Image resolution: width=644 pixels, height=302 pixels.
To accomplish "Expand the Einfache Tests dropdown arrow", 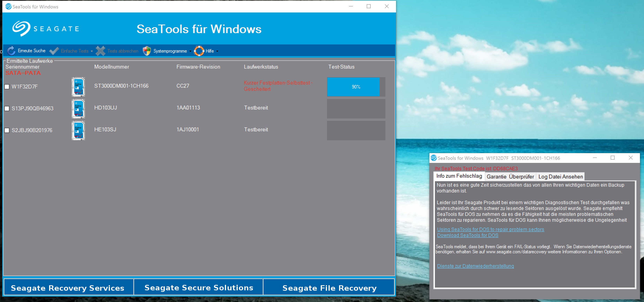I will click(92, 51).
